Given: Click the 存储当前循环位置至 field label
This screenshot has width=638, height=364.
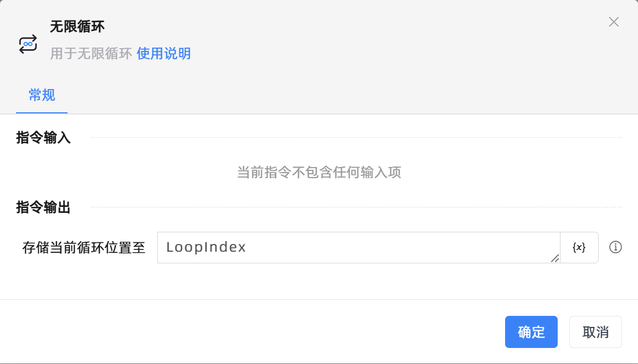Looking at the screenshot, I should point(84,247).
